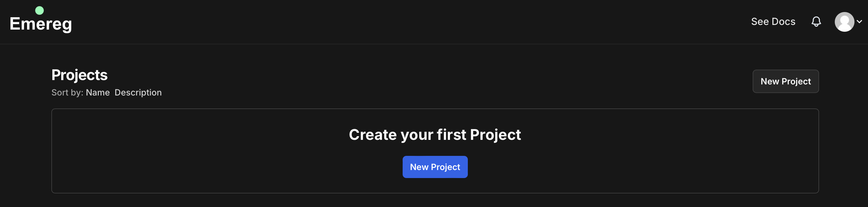Click the New Project button at top right
868x207 pixels.
786,81
